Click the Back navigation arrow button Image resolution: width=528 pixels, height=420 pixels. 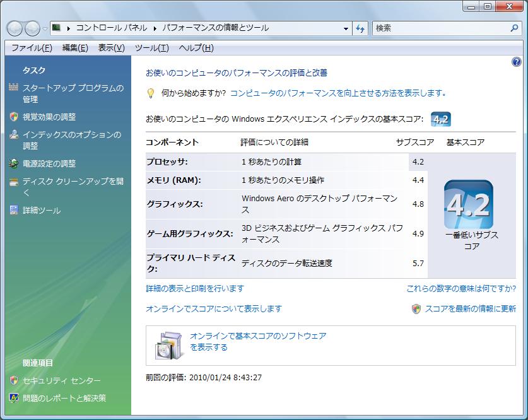click(x=15, y=28)
